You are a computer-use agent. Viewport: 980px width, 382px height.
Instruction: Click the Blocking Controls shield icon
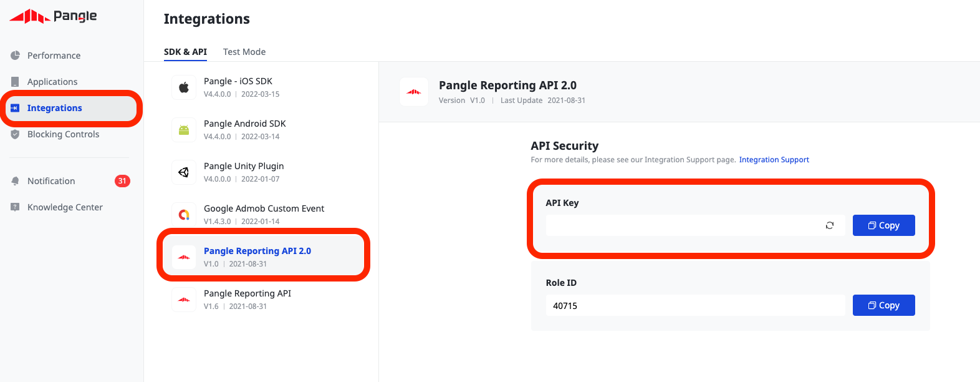(x=15, y=134)
